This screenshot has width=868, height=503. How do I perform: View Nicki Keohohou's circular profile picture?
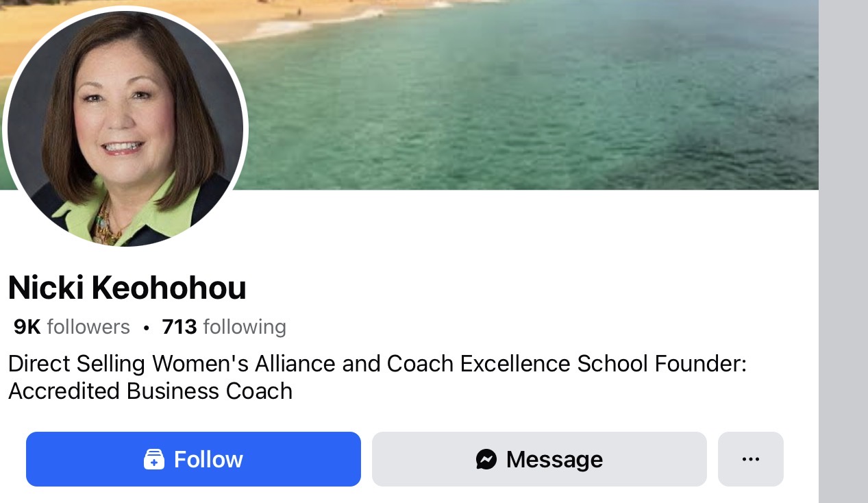[125, 127]
